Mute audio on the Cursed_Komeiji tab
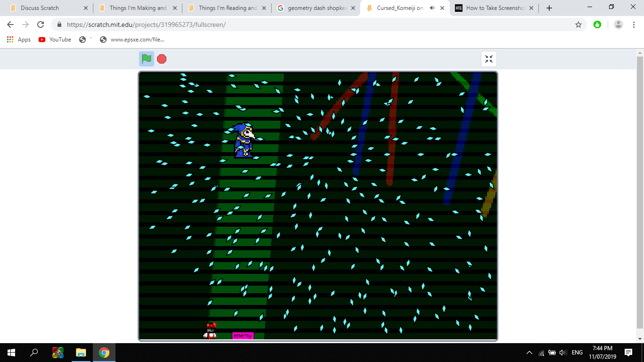Image resolution: width=644 pixels, height=362 pixels. coord(432,8)
